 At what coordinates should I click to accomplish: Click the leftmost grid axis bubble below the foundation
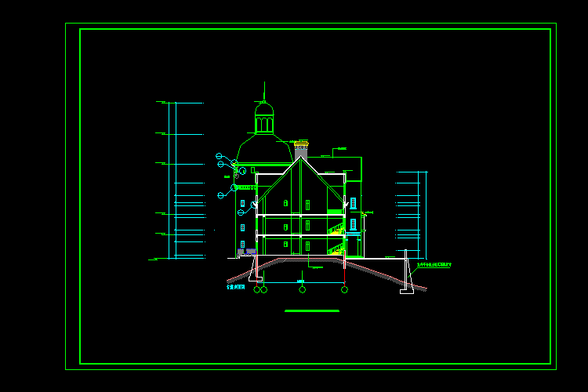click(x=256, y=290)
